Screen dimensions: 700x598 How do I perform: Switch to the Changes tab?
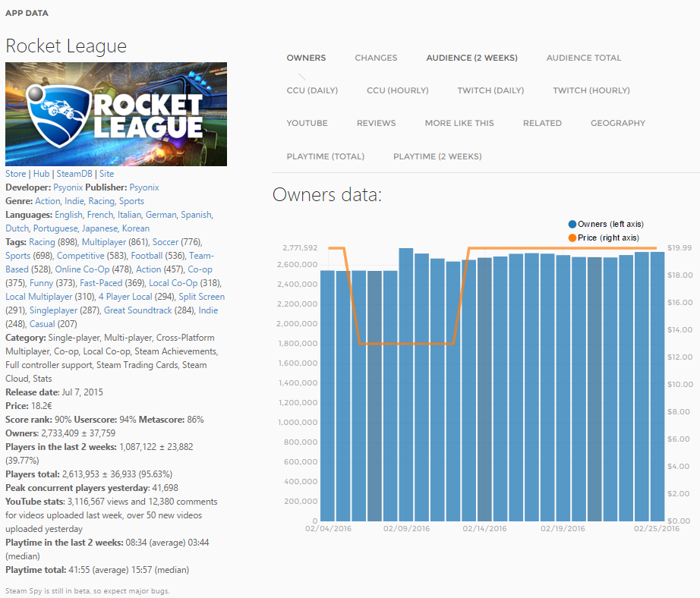[x=376, y=58]
